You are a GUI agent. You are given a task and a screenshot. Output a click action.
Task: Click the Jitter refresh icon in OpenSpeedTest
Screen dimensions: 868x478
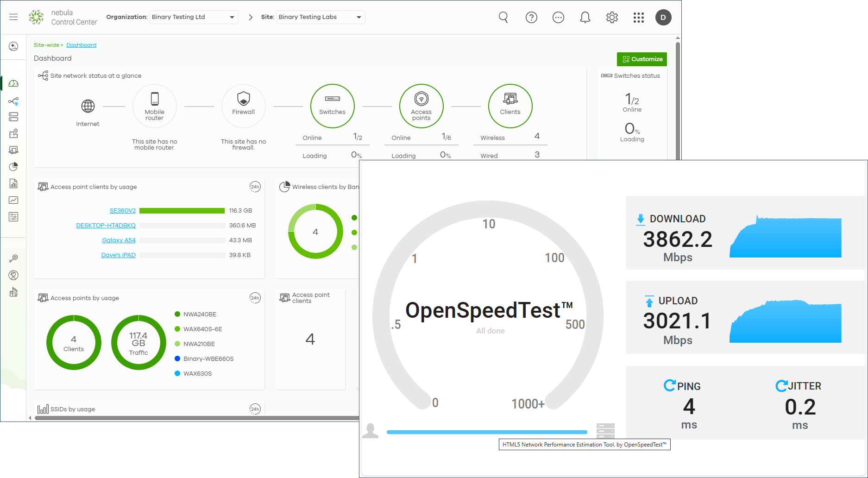(782, 385)
